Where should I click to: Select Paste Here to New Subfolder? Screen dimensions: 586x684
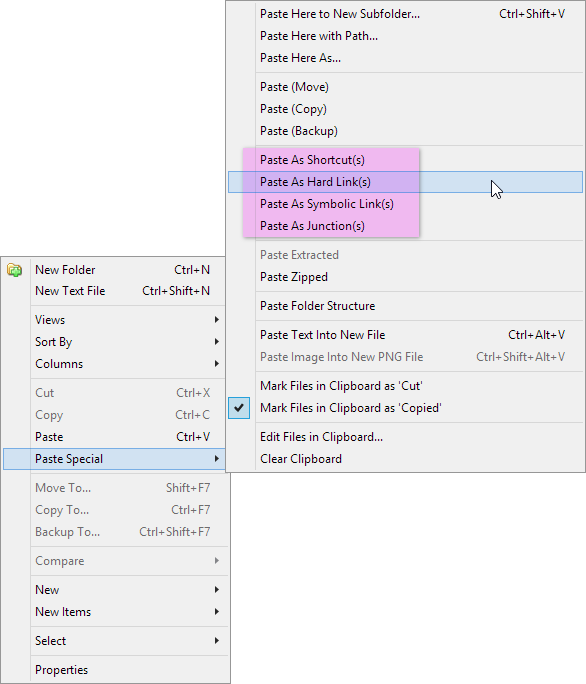coord(405,14)
